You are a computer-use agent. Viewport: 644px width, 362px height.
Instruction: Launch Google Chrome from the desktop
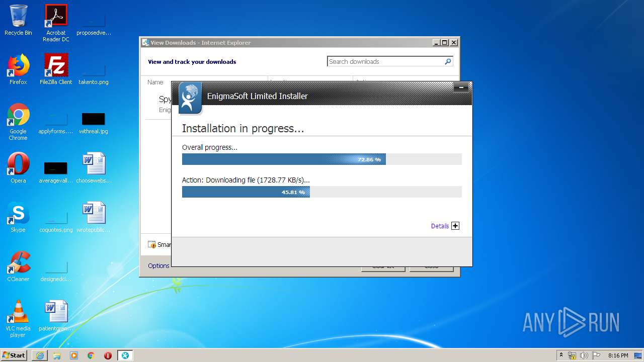tap(18, 122)
